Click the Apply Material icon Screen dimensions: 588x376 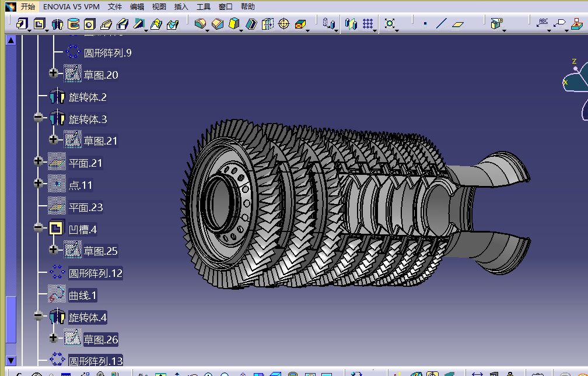(x=578, y=24)
